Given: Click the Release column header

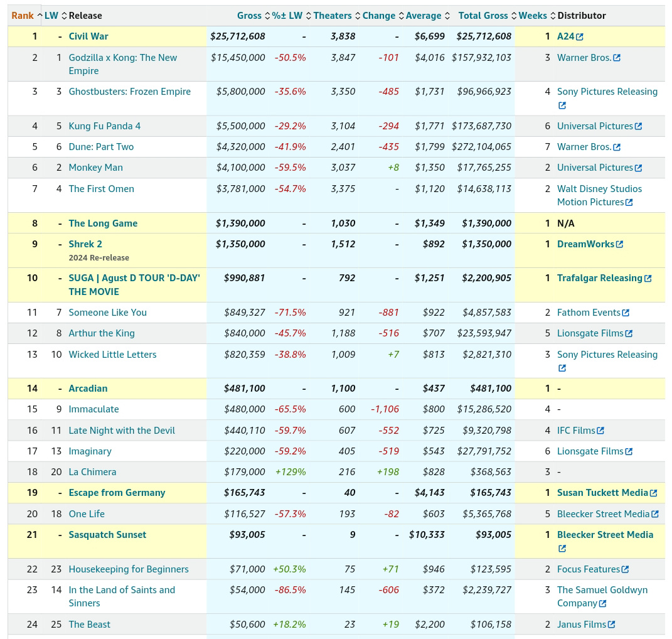Looking at the screenshot, I should point(85,16).
